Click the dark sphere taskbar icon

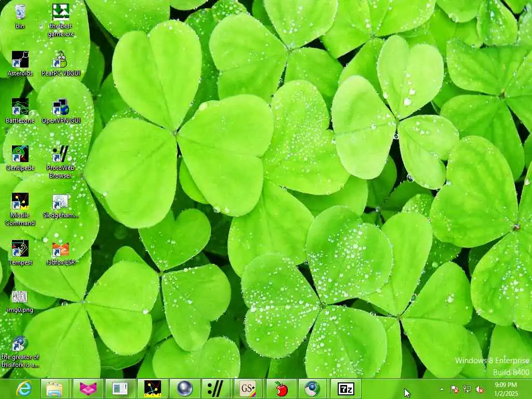point(184,389)
